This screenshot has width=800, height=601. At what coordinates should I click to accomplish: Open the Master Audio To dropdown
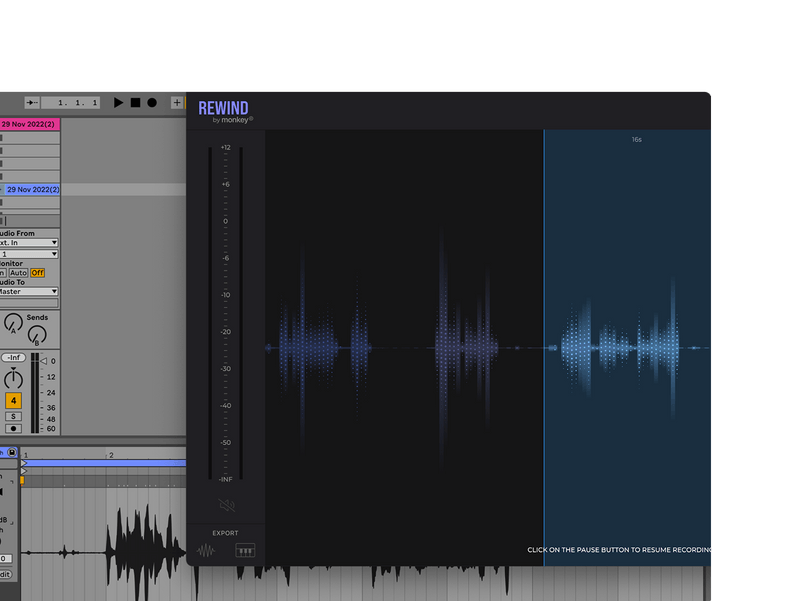(28, 291)
